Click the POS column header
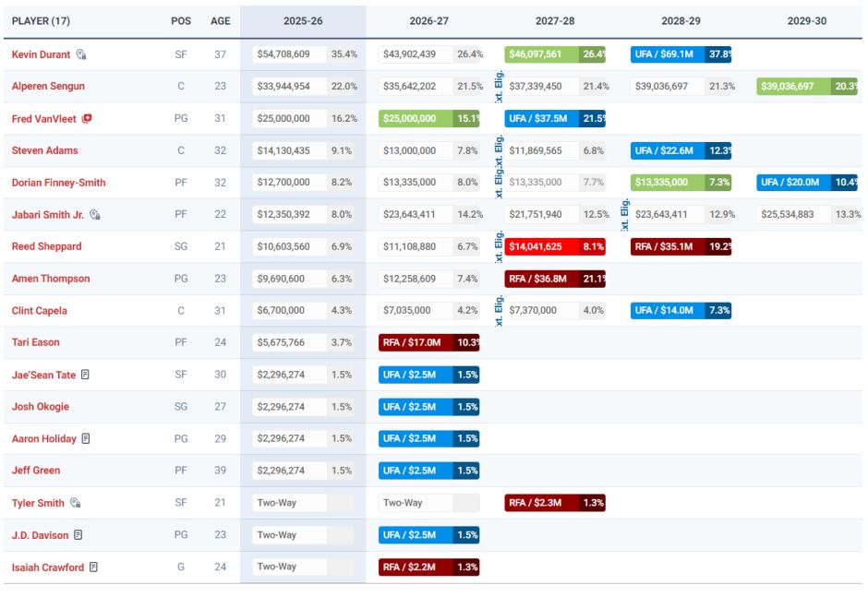 point(181,21)
